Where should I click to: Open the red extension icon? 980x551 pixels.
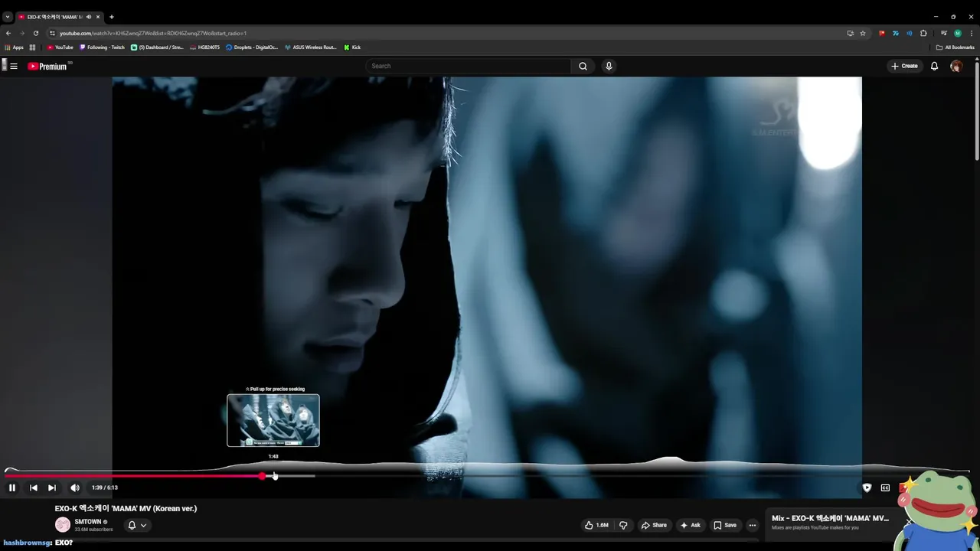(882, 33)
